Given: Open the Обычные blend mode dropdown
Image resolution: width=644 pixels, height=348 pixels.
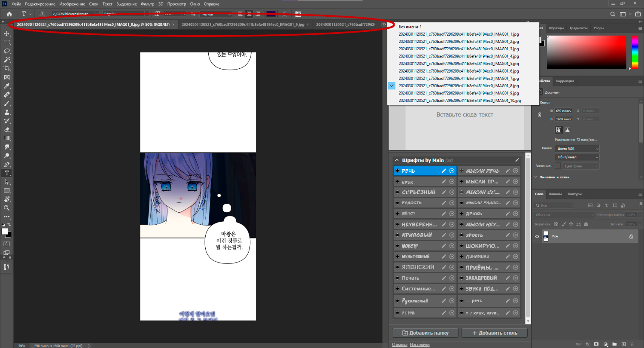Looking at the screenshot, I should pyautogui.click(x=565, y=214).
